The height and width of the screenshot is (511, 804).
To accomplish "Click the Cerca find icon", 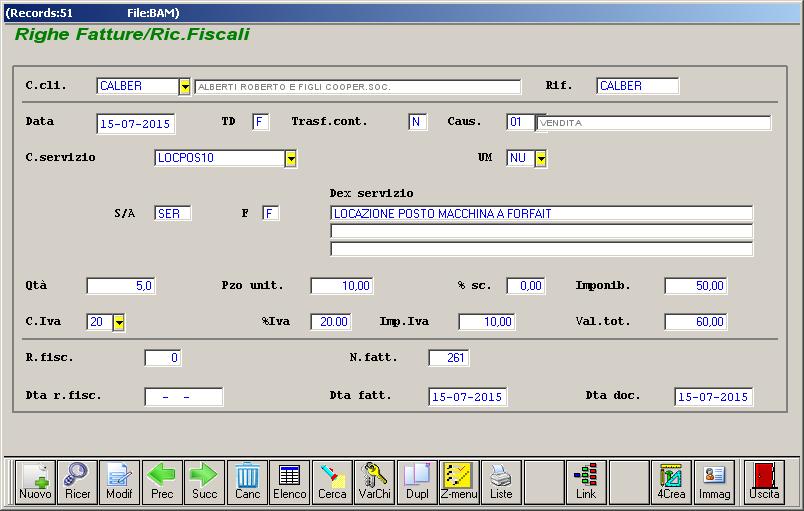I will [x=332, y=482].
